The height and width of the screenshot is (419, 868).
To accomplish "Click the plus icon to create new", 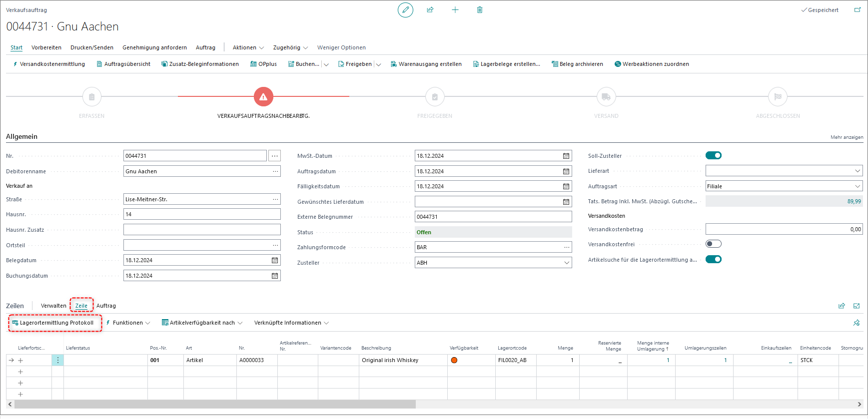I will pyautogui.click(x=455, y=9).
